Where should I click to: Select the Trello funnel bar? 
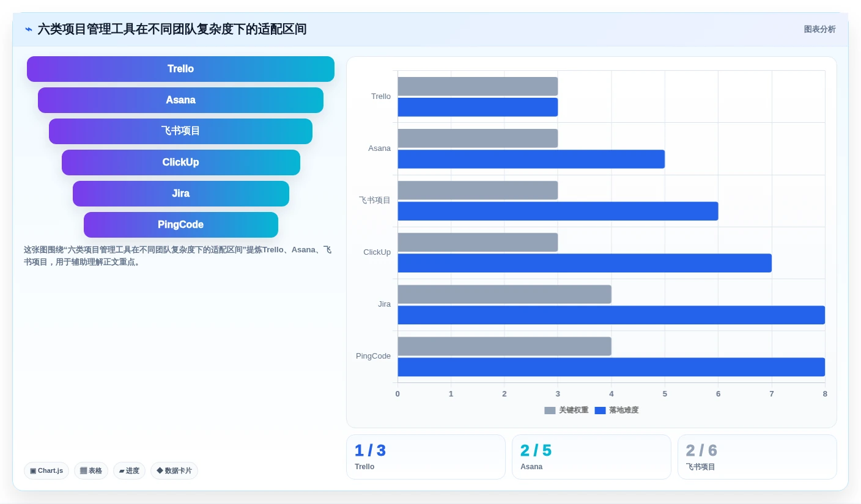180,69
